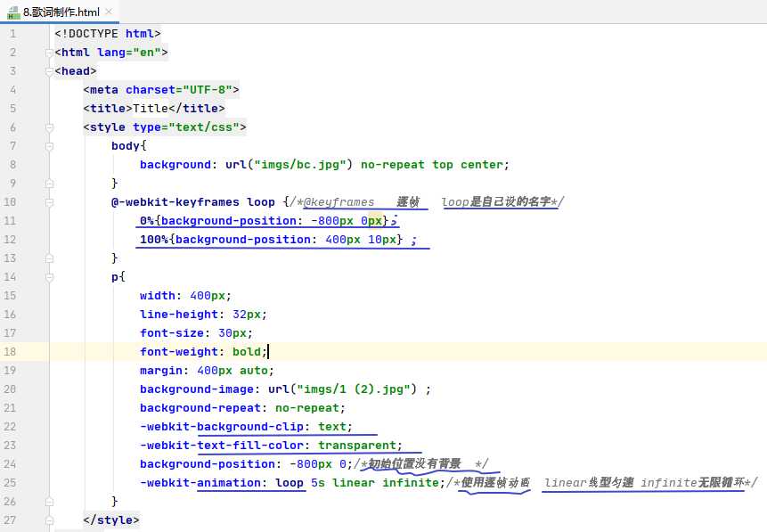This screenshot has width=767, height=532.
Task: Click the transparent value on line 23
Action: 356,446
